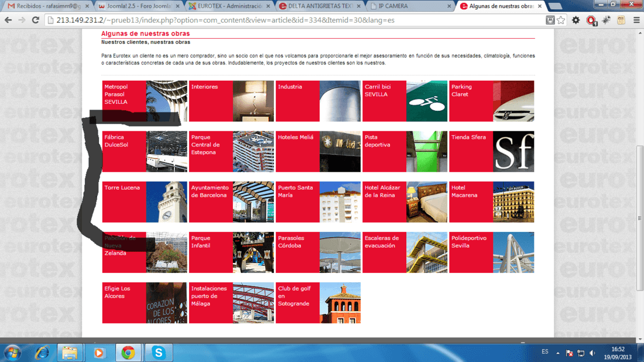The width and height of the screenshot is (644, 362).
Task: Open the Interiores project tile
Action: click(231, 101)
